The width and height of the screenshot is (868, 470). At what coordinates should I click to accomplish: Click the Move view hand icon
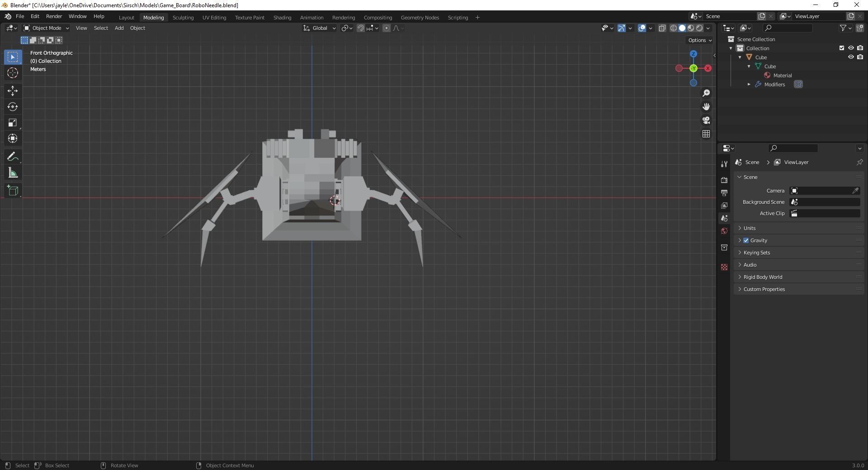point(706,107)
